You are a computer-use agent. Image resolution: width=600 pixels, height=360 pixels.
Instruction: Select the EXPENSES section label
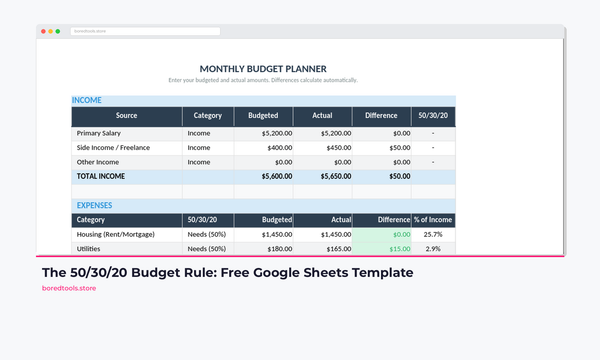coord(94,205)
